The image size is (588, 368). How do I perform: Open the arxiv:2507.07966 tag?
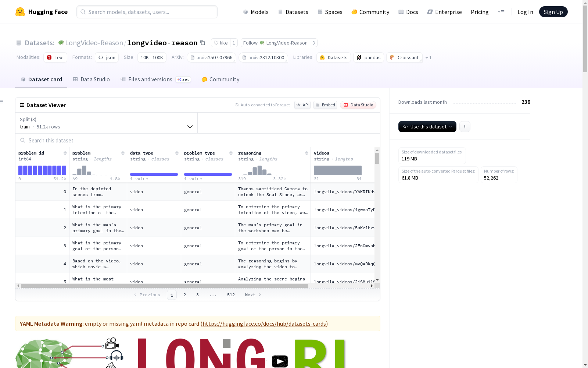pyautogui.click(x=211, y=57)
